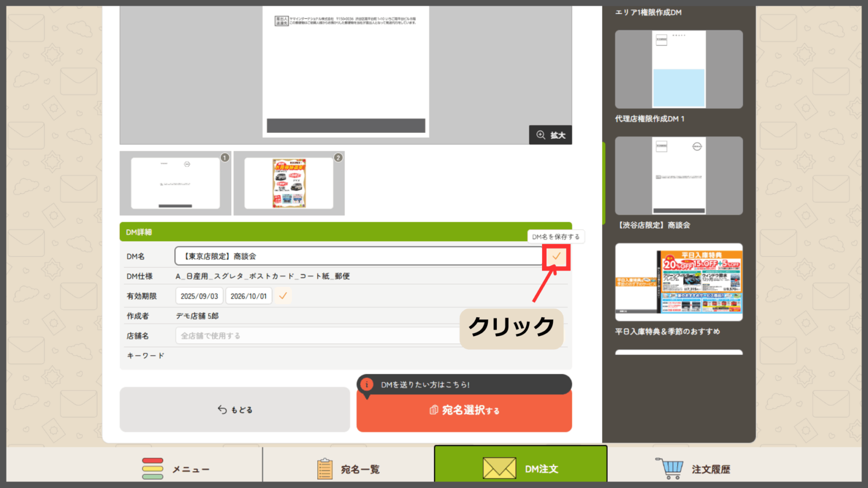Open the start date 2025/09/03 picker
Viewport: 868px width, 488px height.
click(x=199, y=296)
